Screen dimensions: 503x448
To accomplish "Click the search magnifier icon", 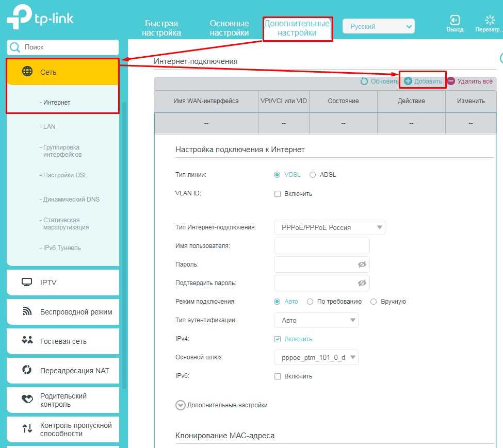I will pos(15,47).
